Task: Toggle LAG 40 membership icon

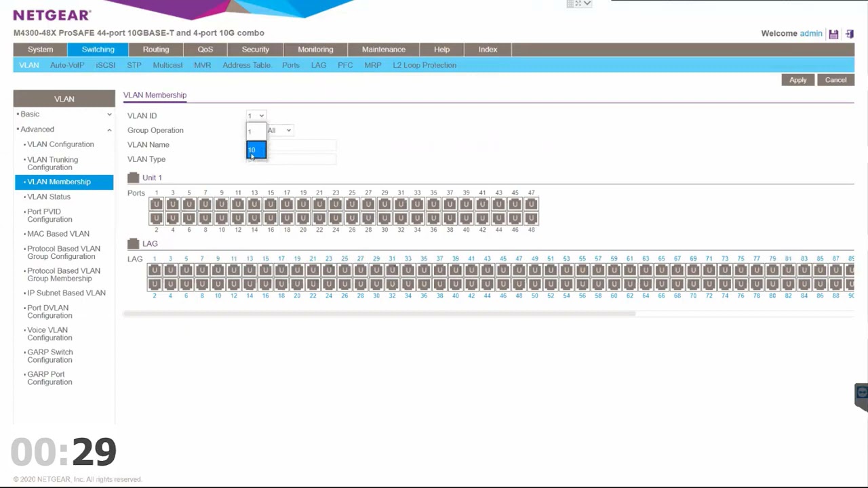Action: [456, 284]
